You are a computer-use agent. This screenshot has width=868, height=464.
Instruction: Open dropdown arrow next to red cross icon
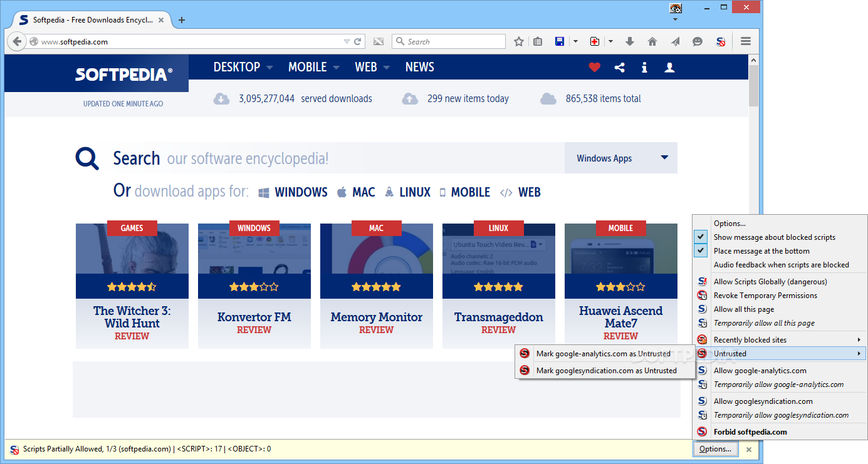coord(610,42)
